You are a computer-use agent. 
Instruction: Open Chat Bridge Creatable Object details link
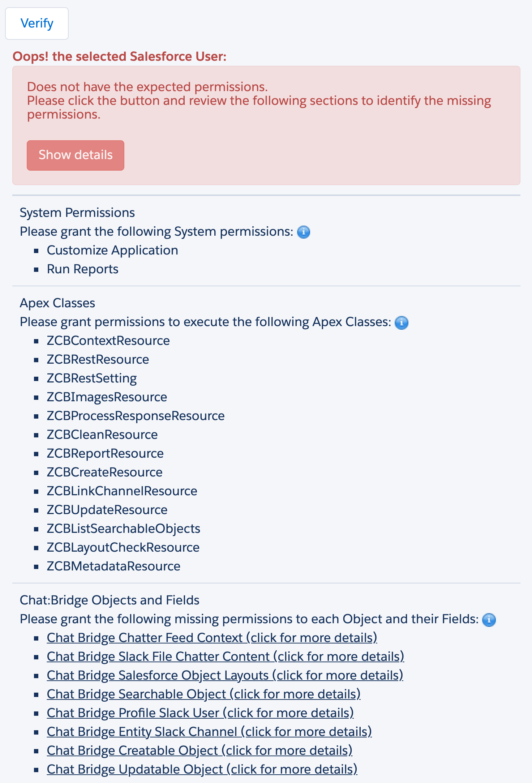(x=199, y=751)
